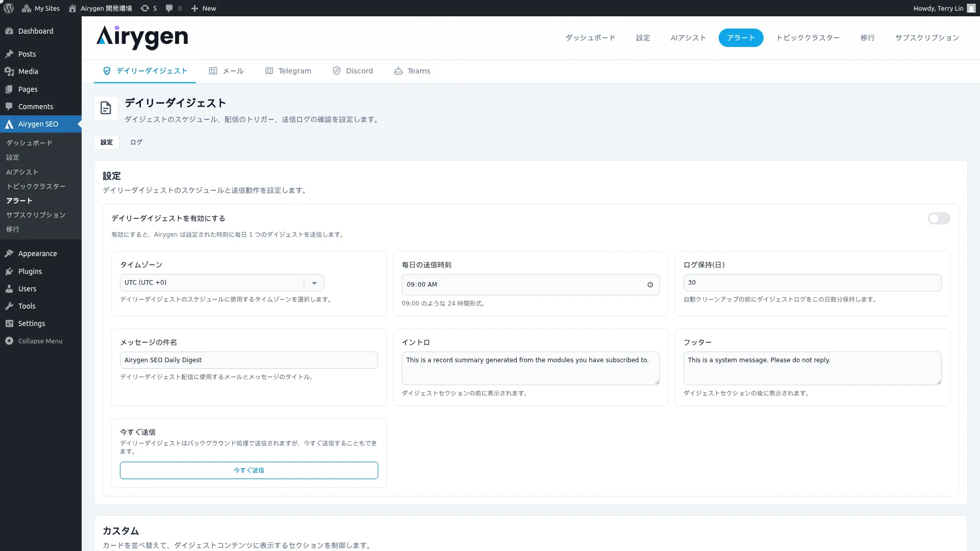Click the WordPress logo in the admin bar
The height and width of the screenshot is (551, 980).
click(x=8, y=8)
